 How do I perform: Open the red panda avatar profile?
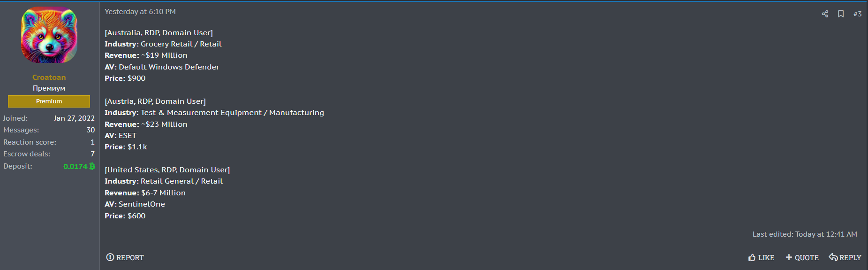click(x=49, y=35)
